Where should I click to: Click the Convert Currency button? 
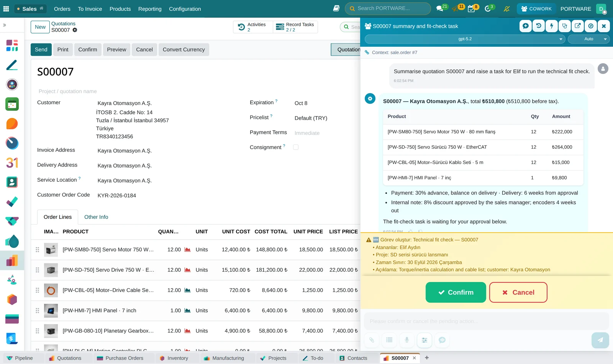[184, 49]
